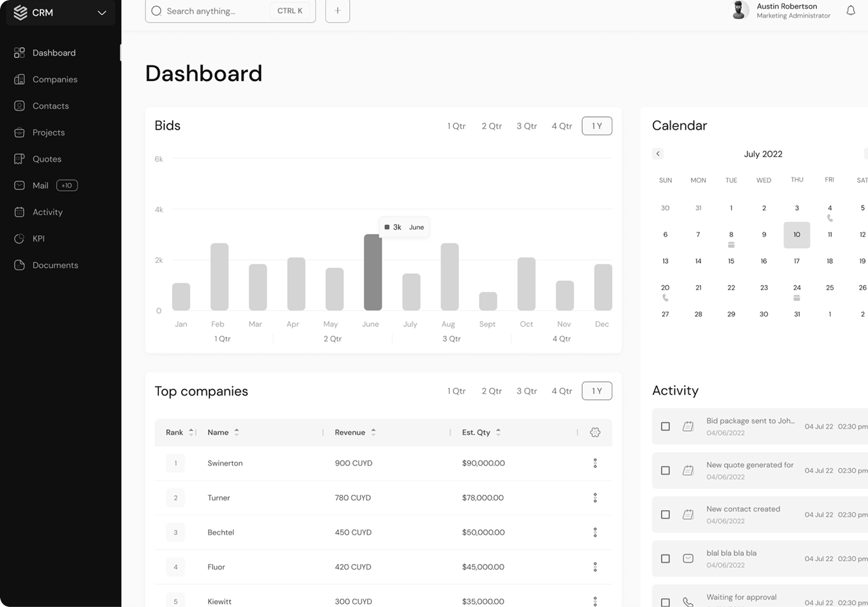Viewport: 868px width, 607px height.
Task: Open Quotes in the sidebar menu
Action: point(47,159)
